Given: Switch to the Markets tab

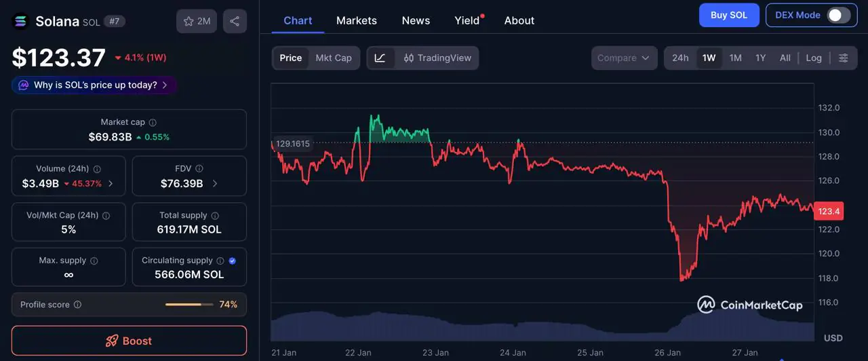Looking at the screenshot, I should [x=356, y=20].
